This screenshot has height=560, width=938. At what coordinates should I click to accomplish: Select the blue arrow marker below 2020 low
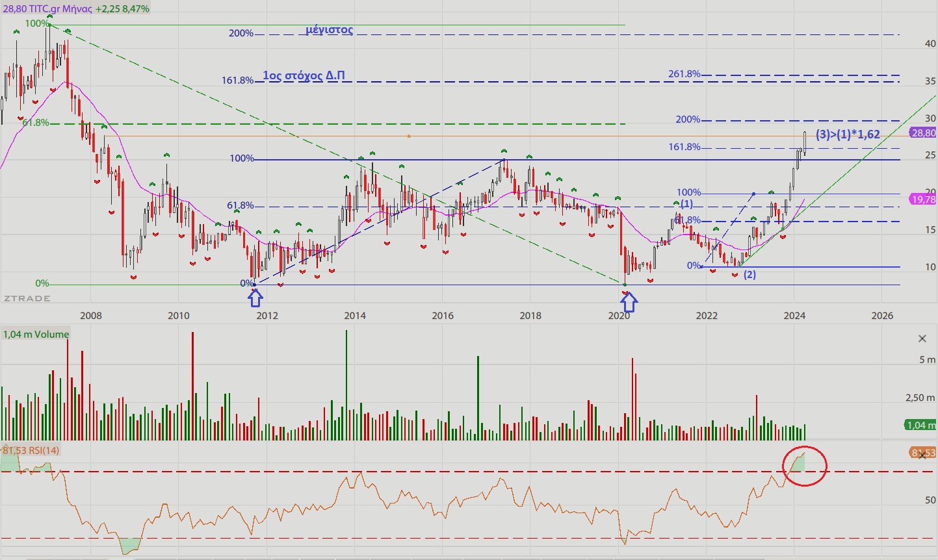[631, 301]
